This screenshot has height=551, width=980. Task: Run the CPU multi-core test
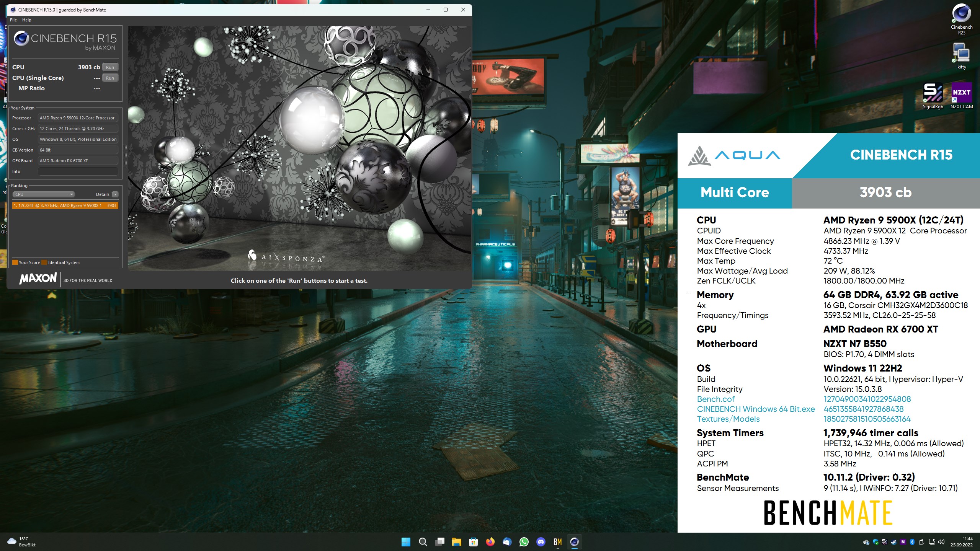(x=110, y=67)
